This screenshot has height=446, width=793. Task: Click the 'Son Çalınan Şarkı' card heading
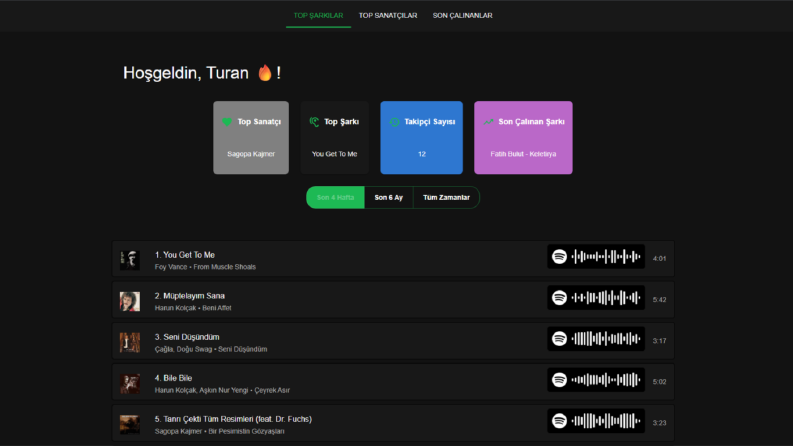tap(532, 122)
